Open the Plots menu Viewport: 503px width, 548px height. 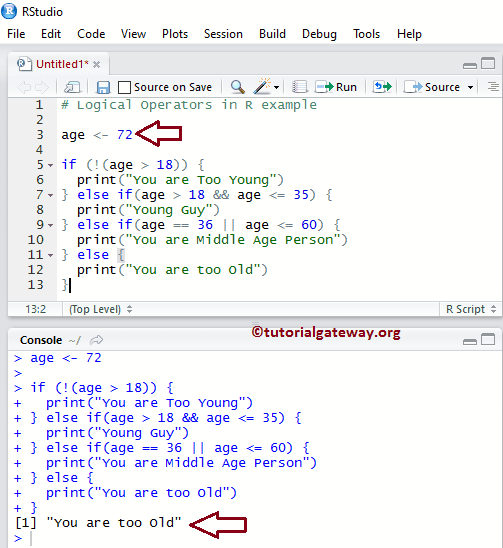click(x=175, y=34)
